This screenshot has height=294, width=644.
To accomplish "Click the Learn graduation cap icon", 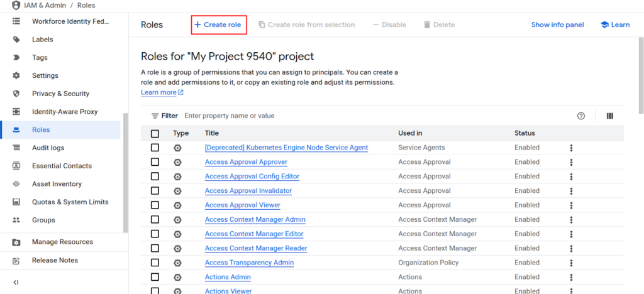I will (604, 24).
